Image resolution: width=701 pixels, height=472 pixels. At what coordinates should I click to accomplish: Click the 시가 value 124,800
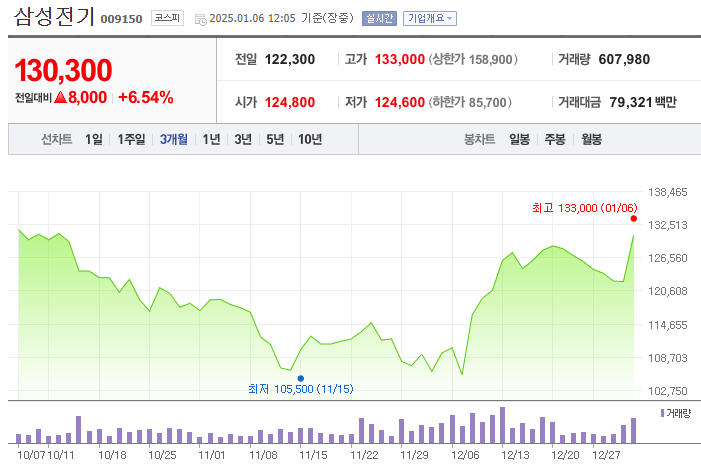pos(290,102)
